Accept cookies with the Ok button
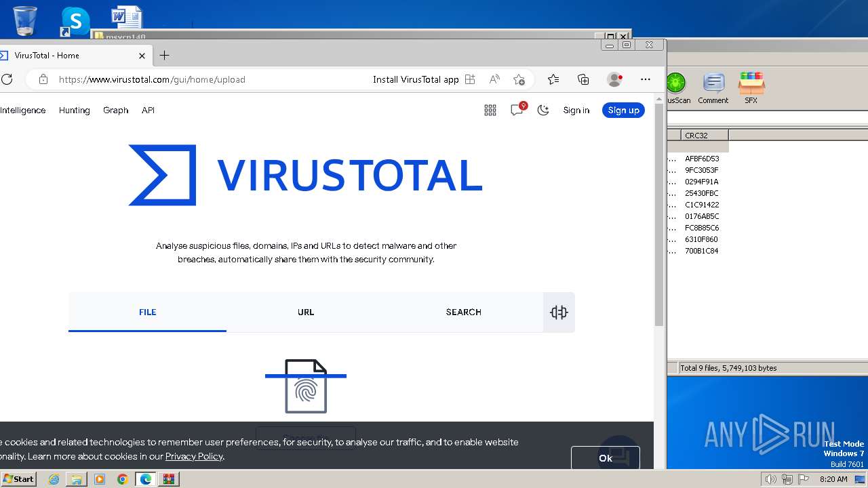The height and width of the screenshot is (488, 868). [606, 458]
